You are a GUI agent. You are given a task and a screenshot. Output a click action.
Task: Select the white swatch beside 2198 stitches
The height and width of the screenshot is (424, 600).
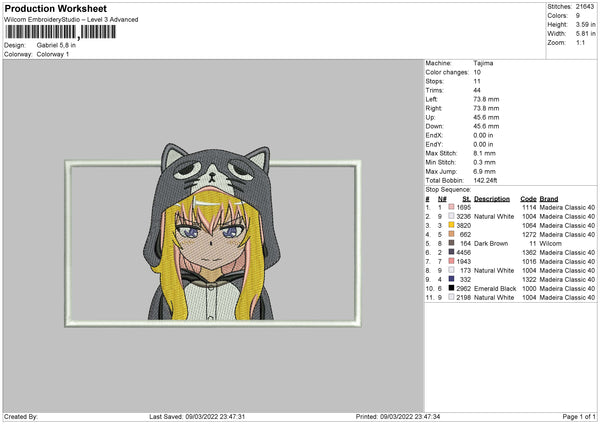pos(451,297)
